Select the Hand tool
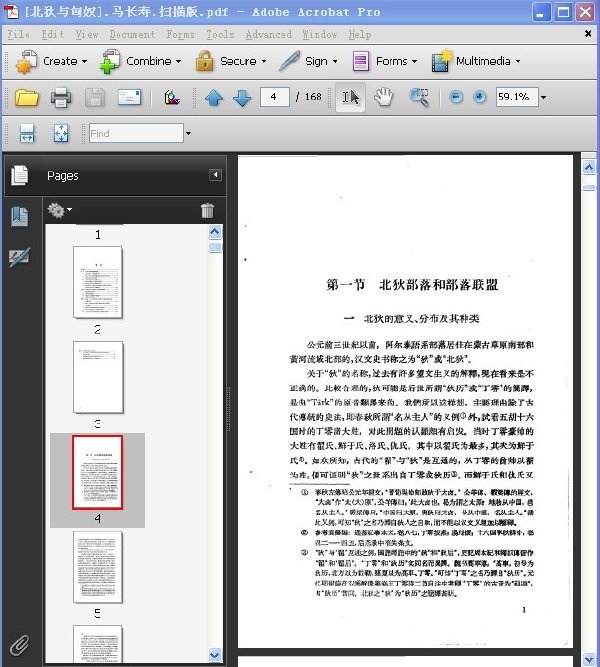 [x=383, y=97]
